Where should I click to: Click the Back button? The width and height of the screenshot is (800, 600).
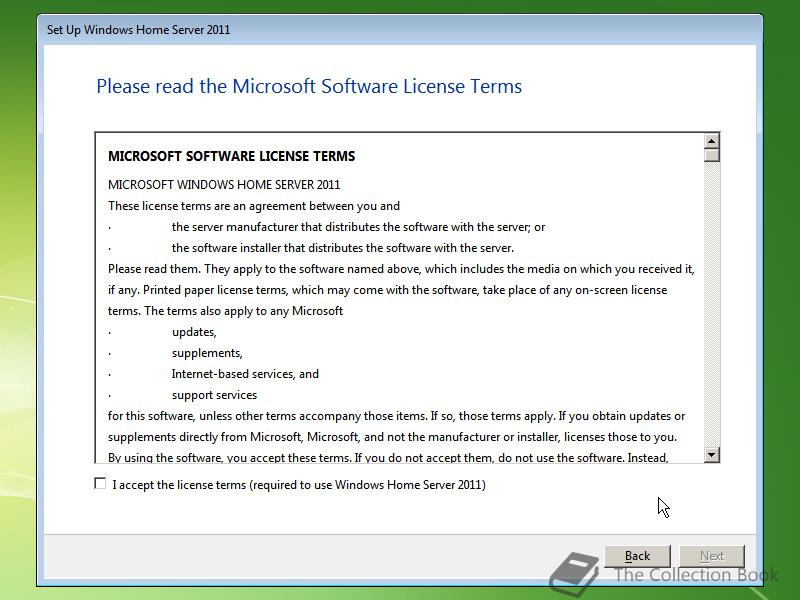[637, 556]
